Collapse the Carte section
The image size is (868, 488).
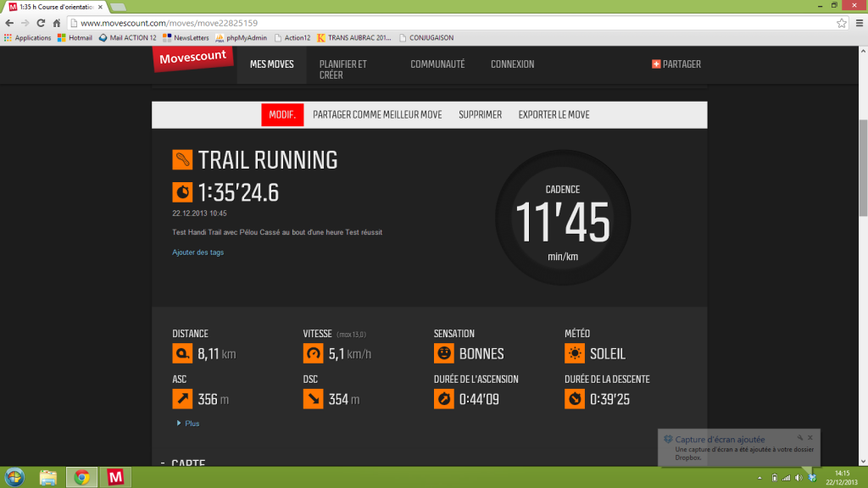[163, 463]
